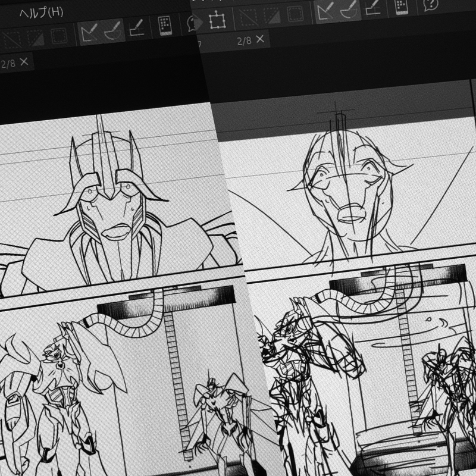This screenshot has height=476, width=476.
Task: Click Scale/Rotate transform icon in right window
Action: point(218,20)
